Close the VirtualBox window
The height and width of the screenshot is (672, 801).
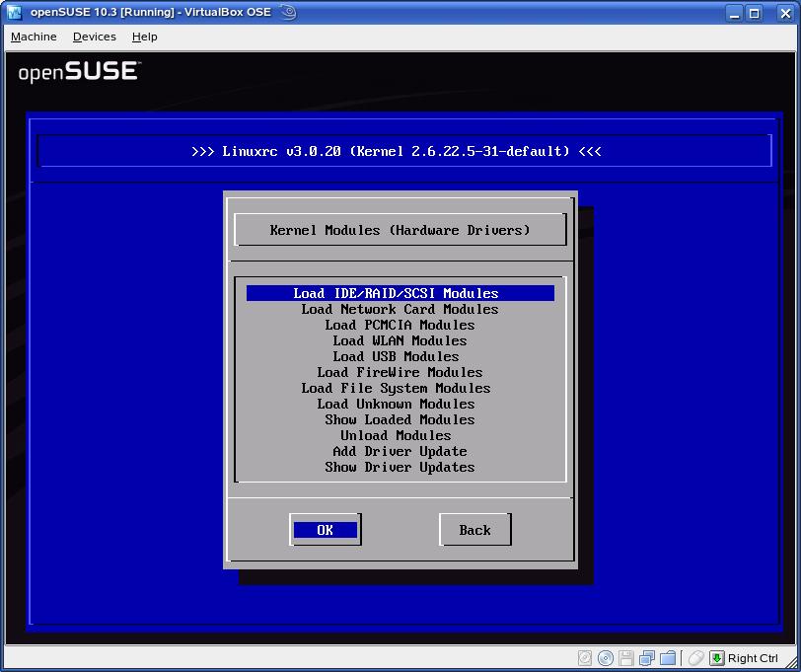[785, 13]
